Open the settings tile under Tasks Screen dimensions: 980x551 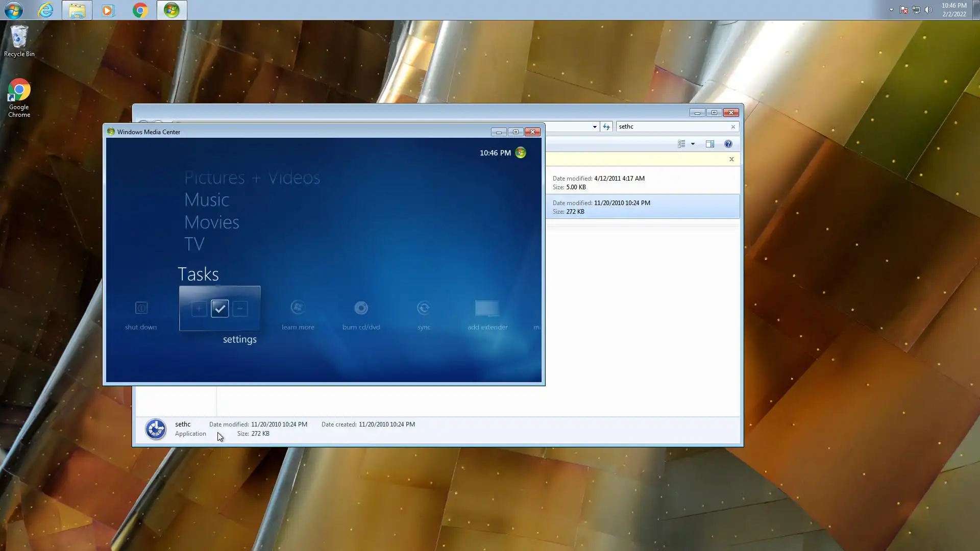coord(219,309)
